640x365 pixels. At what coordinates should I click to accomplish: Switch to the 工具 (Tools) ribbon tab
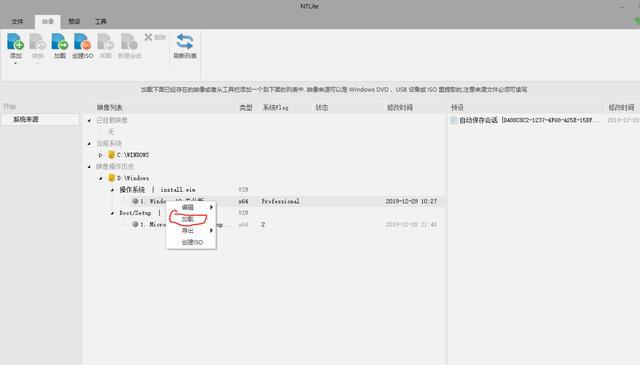pos(100,21)
